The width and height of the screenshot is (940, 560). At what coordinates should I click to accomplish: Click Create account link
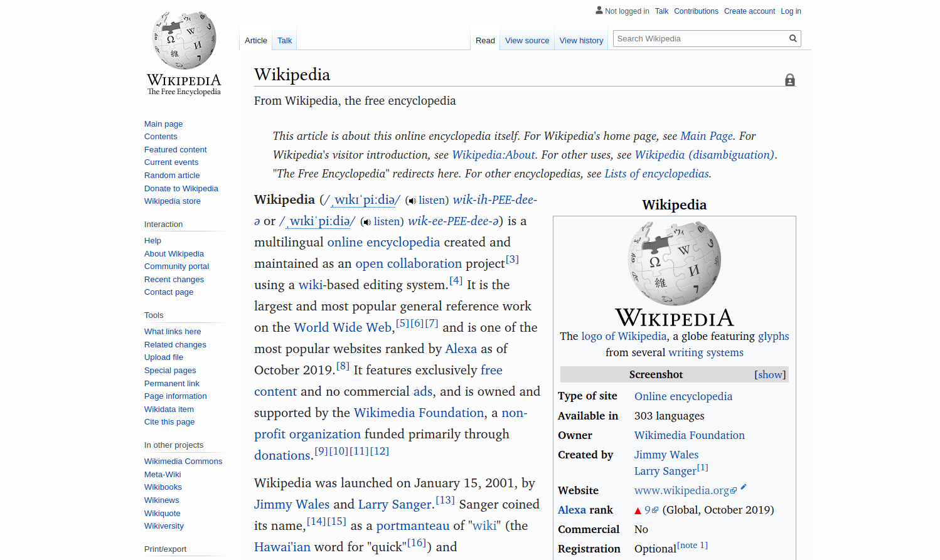coord(749,11)
